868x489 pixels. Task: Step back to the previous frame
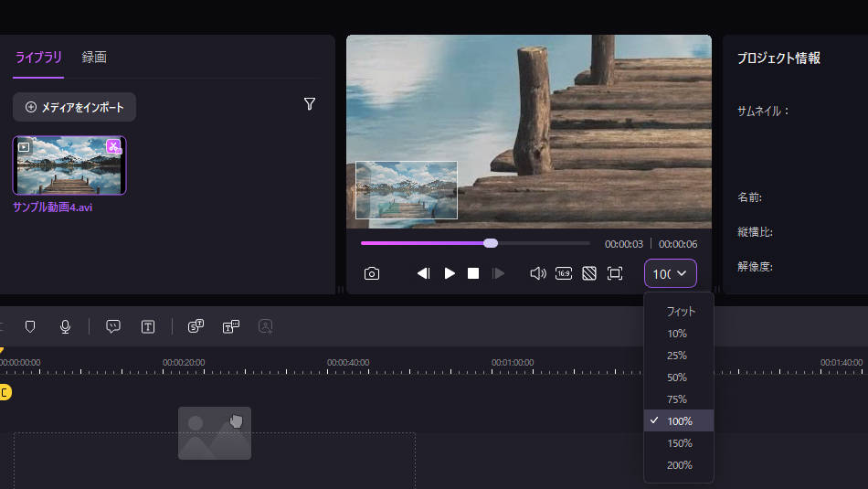click(423, 273)
